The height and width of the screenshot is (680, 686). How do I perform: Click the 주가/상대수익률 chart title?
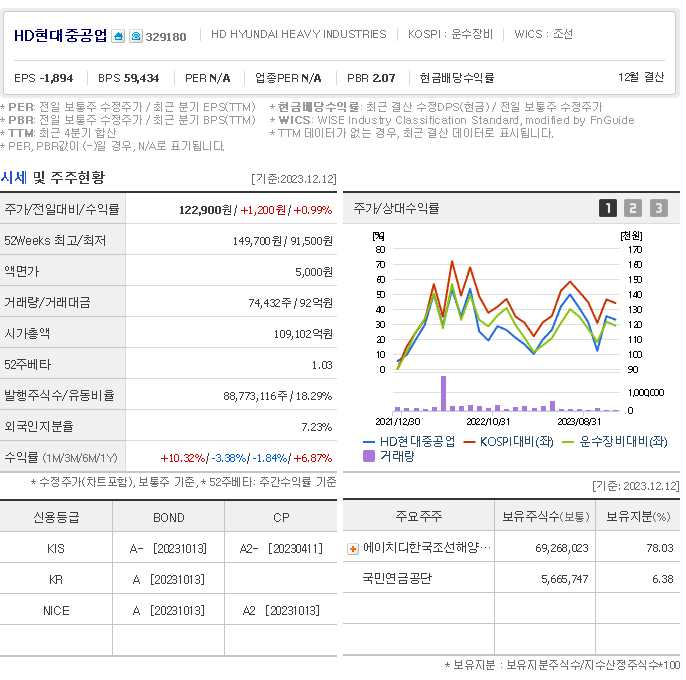pos(396,208)
